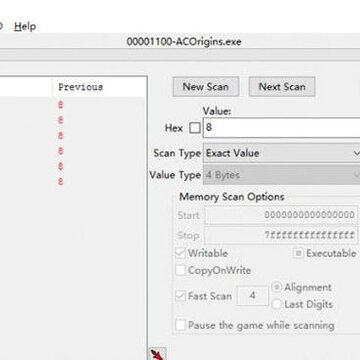
Task: Toggle the Writable checkbox
Action: [x=180, y=253]
